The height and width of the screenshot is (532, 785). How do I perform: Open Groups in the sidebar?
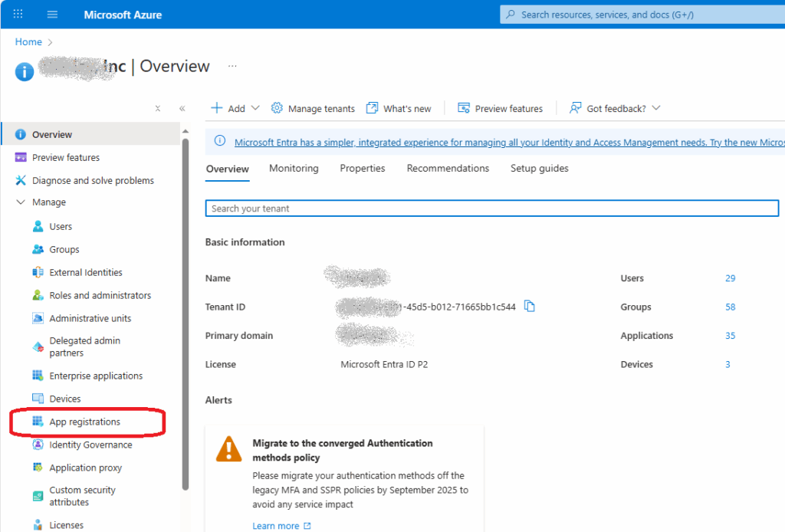click(64, 250)
